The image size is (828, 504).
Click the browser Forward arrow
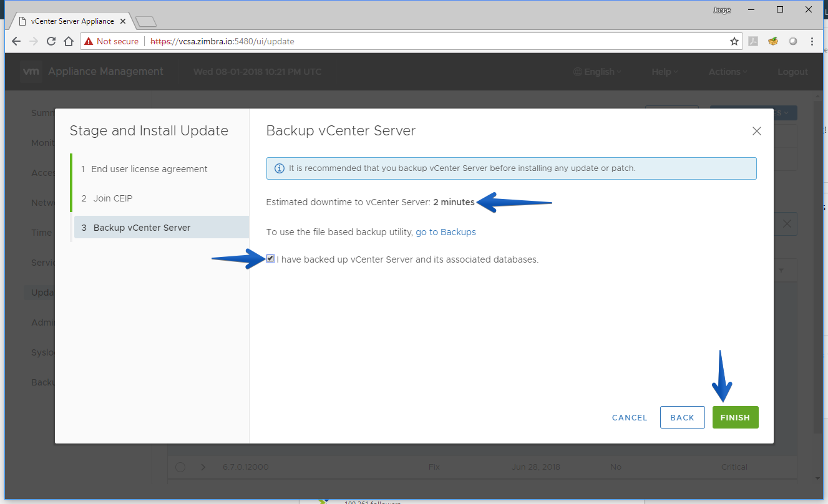(x=34, y=41)
